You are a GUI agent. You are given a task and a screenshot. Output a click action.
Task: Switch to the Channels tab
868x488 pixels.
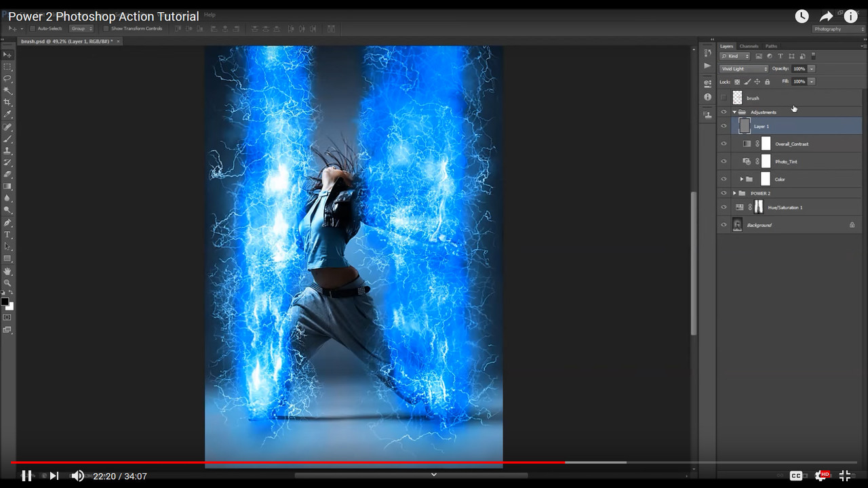749,46
